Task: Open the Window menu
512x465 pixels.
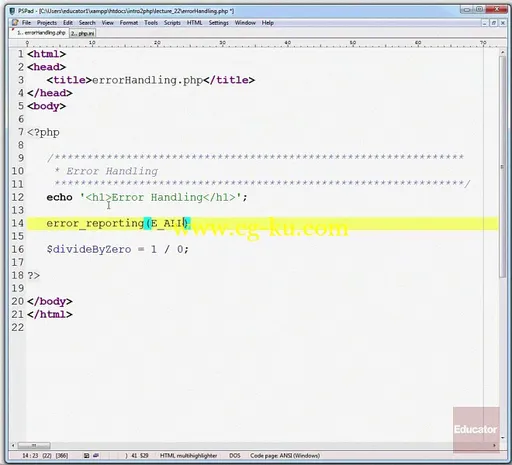Action: 245,23
